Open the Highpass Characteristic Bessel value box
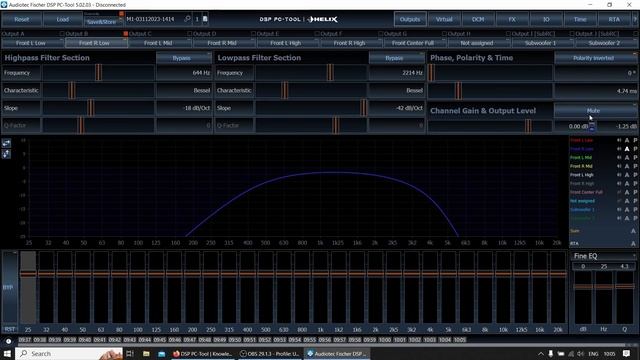This screenshot has height=360, width=640. (x=184, y=90)
